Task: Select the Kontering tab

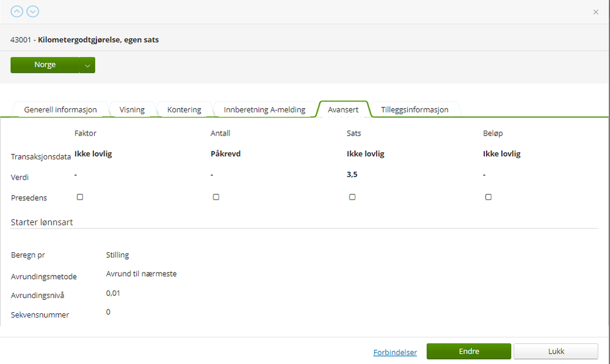Action: [x=184, y=110]
